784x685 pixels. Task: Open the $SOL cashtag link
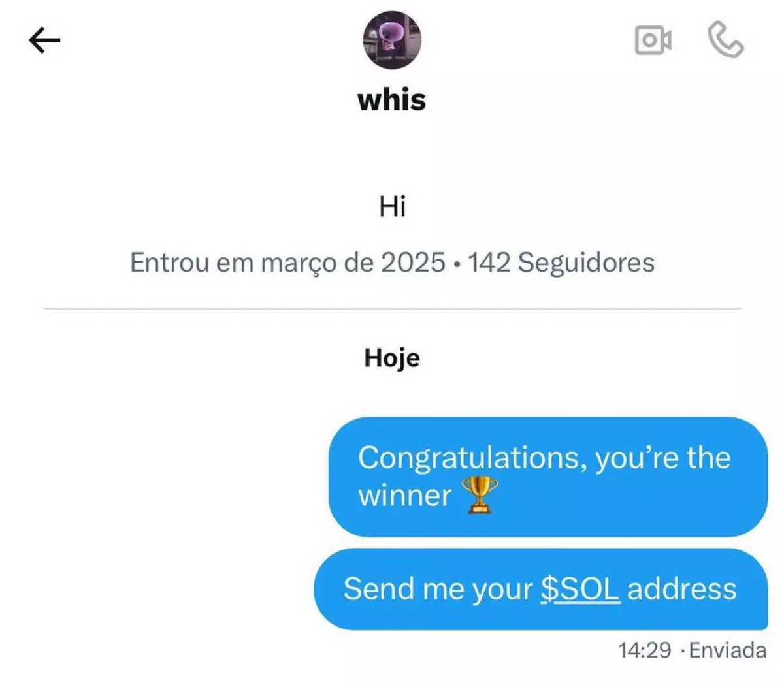pyautogui.click(x=580, y=589)
